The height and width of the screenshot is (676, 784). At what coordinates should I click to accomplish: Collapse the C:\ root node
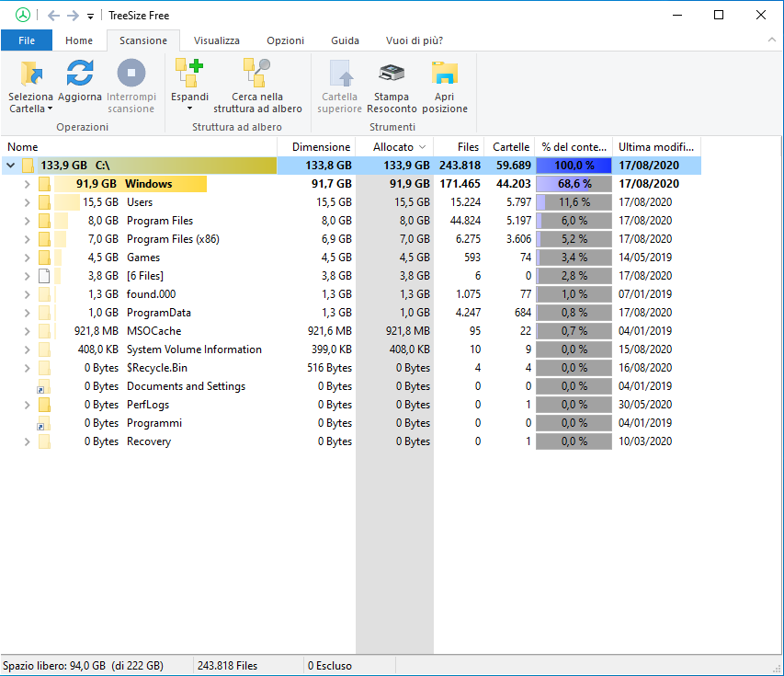[x=10, y=166]
